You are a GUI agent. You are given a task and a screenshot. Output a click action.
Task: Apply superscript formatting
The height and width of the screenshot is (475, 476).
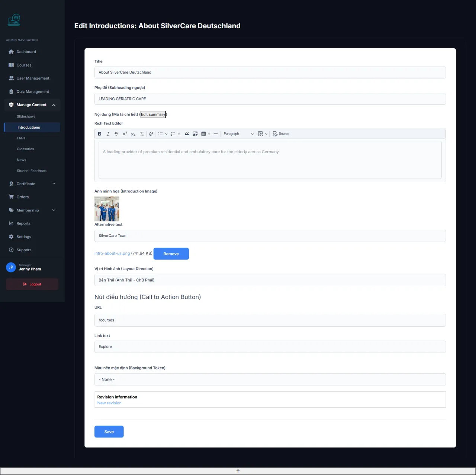click(x=125, y=134)
